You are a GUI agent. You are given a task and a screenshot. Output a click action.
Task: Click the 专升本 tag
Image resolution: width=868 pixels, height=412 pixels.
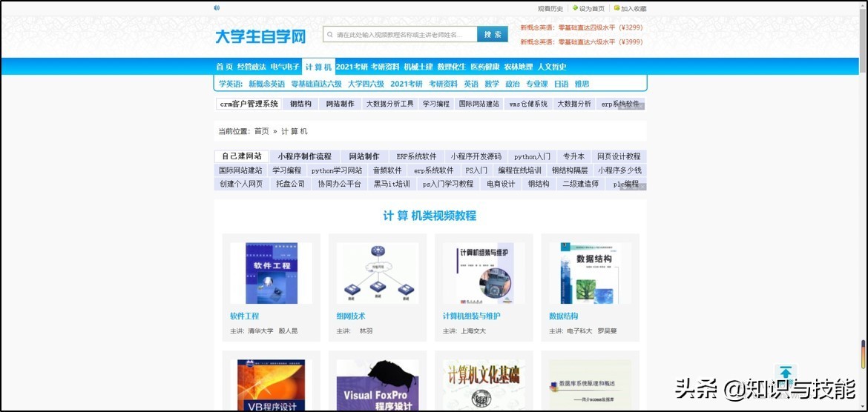[x=573, y=156]
